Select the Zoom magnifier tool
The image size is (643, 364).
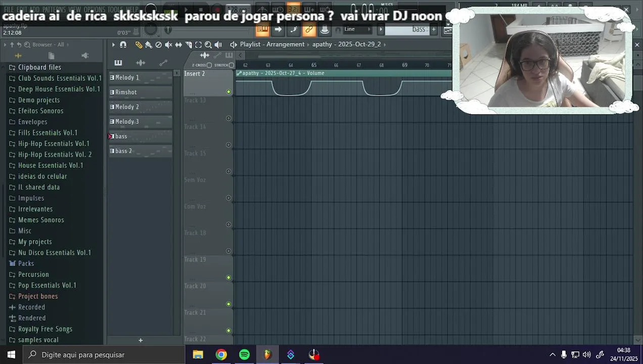point(208,44)
